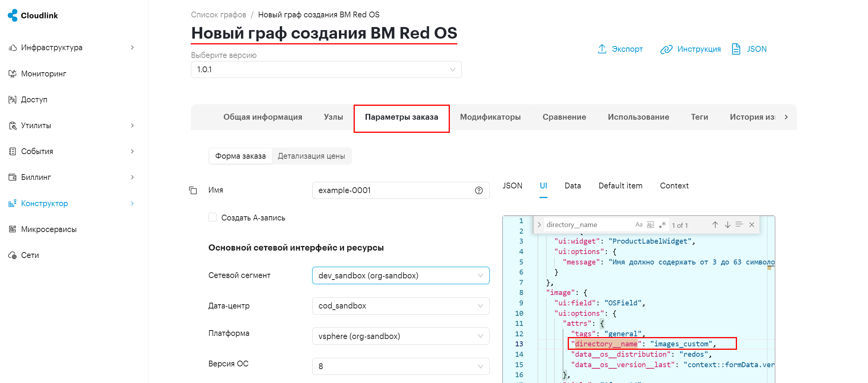Image resolution: width=868 pixels, height=383 pixels.
Task: Click the События sidebar icon
Action: click(13, 151)
